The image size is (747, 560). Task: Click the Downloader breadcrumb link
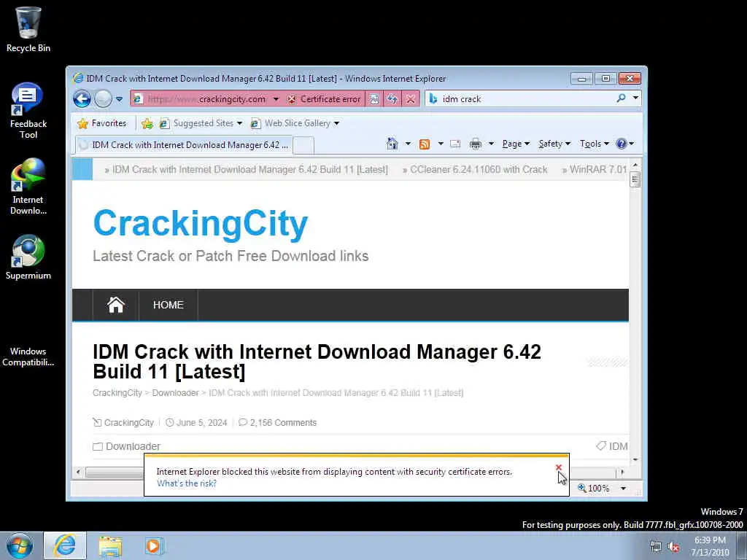pyautogui.click(x=175, y=393)
